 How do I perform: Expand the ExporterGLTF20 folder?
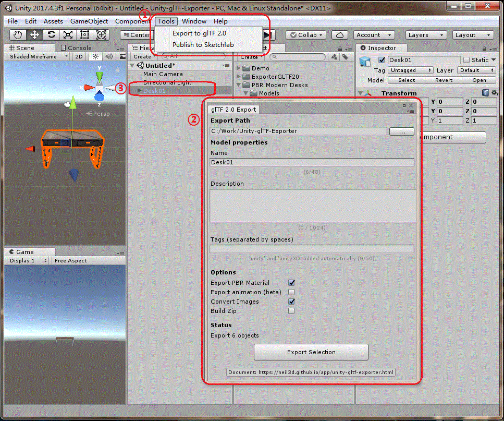239,77
